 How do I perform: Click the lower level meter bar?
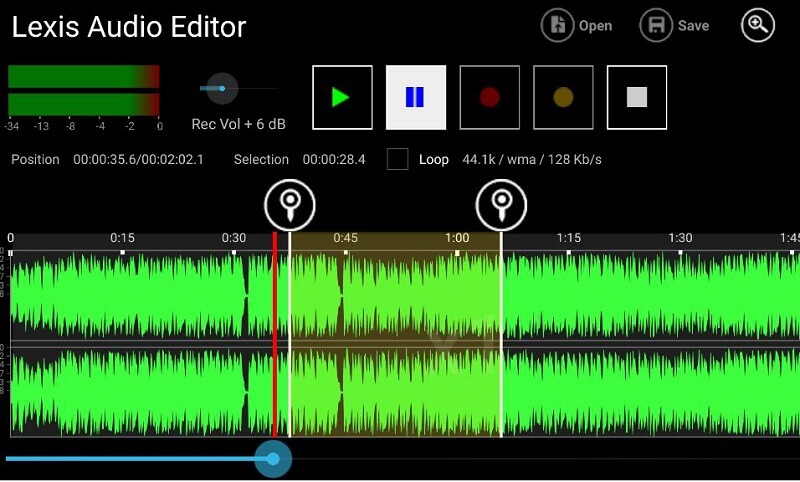84,104
